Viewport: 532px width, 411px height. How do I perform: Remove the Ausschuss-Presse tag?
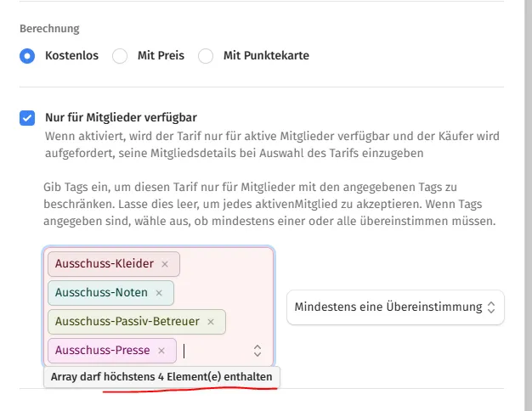(161, 351)
